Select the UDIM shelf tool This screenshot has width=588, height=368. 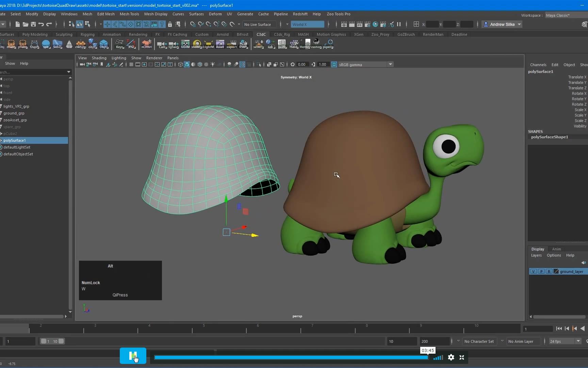click(185, 44)
